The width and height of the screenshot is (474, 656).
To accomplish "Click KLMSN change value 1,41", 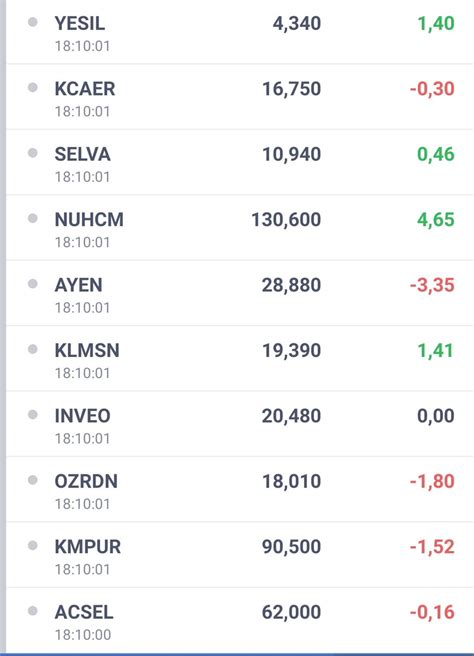I will pos(436,351).
